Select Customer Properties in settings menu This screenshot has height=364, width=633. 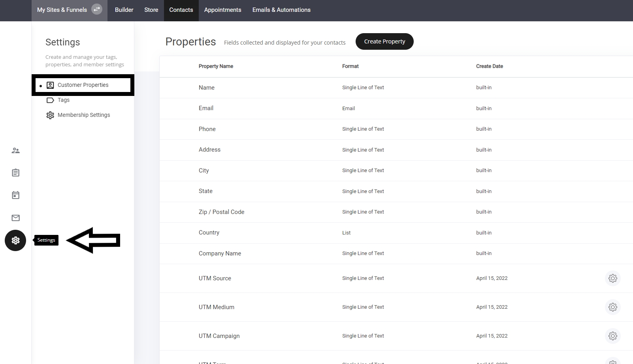(x=83, y=85)
